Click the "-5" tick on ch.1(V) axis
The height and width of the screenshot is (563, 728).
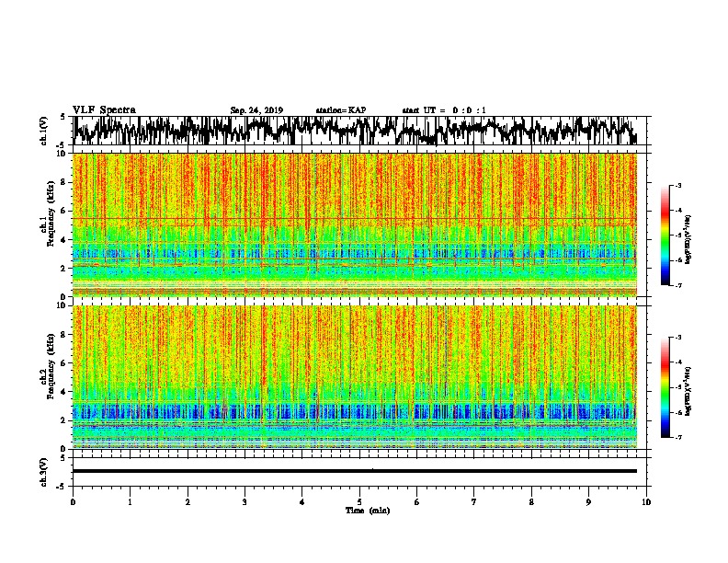click(62, 145)
